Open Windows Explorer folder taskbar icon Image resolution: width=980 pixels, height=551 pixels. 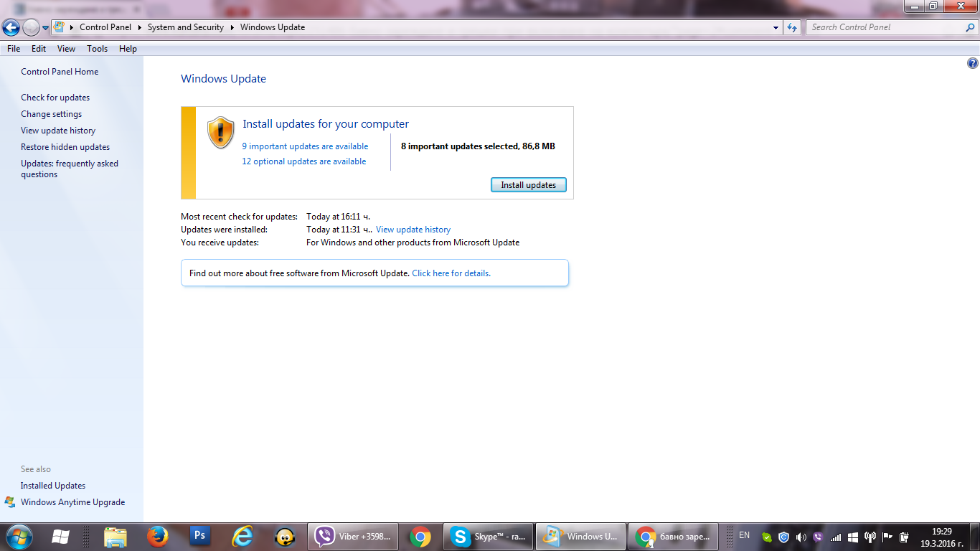[x=116, y=537]
